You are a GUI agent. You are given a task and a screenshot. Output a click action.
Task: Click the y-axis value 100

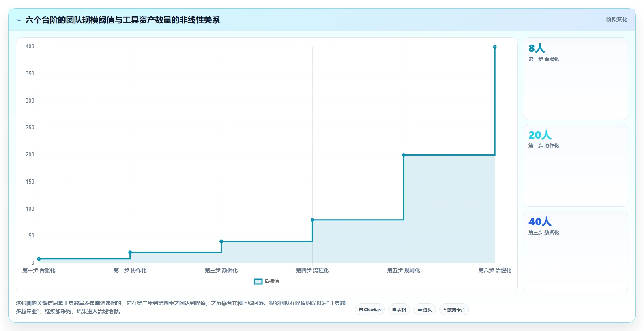[x=30, y=209]
